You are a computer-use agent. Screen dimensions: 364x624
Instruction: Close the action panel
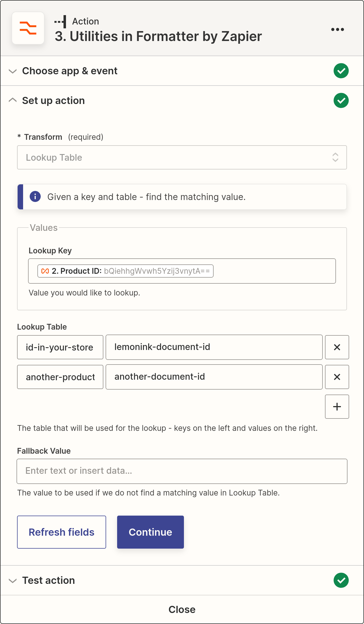[182, 609]
